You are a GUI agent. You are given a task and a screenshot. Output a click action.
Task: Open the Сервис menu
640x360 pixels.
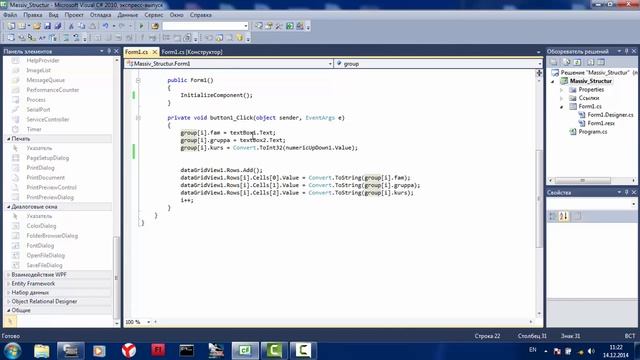154,15
